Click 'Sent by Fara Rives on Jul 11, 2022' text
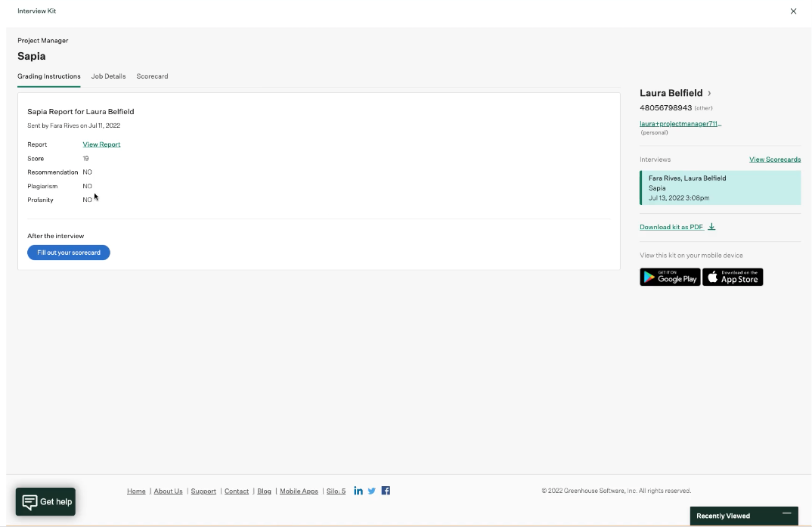Image resolution: width=812 pixels, height=527 pixels. tap(74, 126)
